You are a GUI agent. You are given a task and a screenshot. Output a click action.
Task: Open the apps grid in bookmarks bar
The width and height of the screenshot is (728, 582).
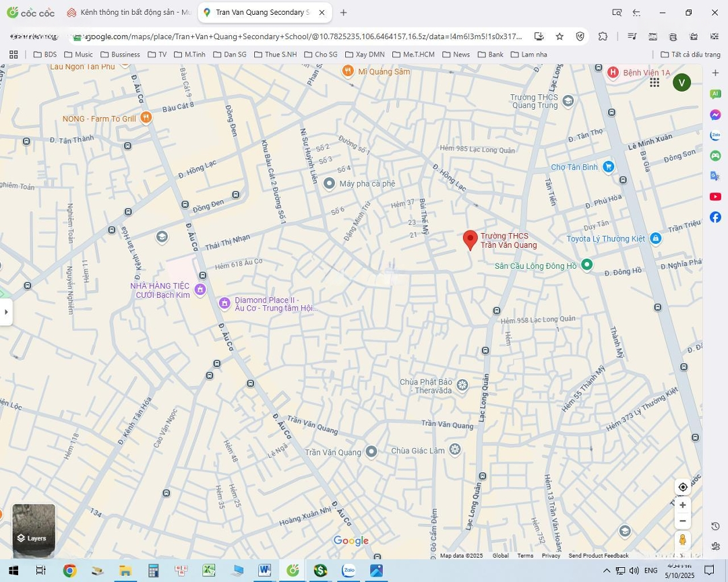[13, 55]
